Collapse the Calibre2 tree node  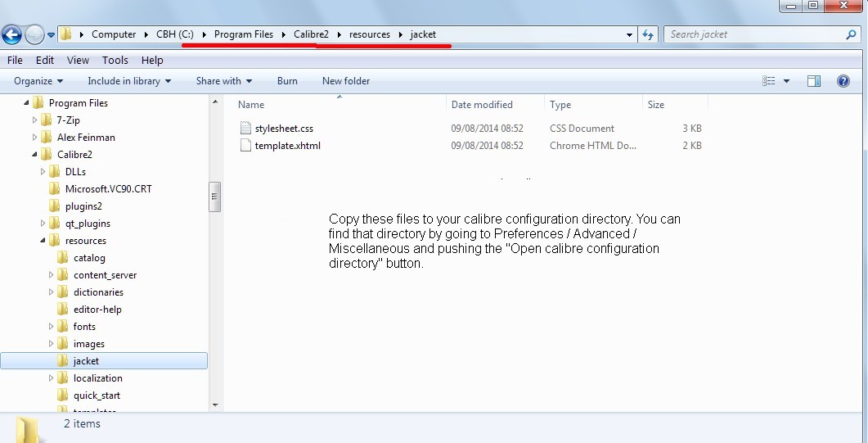click(x=34, y=155)
